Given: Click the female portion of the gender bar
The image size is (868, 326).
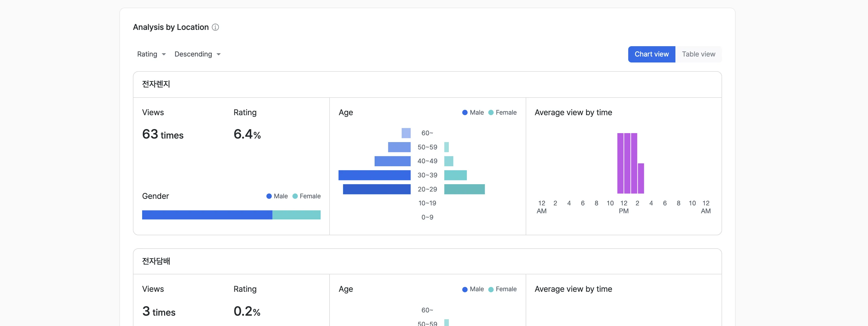Looking at the screenshot, I should [x=296, y=215].
